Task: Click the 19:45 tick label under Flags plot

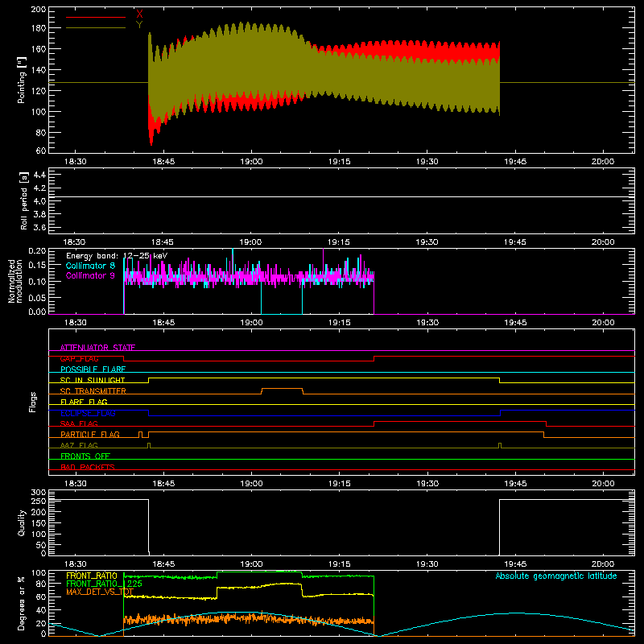Action: click(515, 484)
